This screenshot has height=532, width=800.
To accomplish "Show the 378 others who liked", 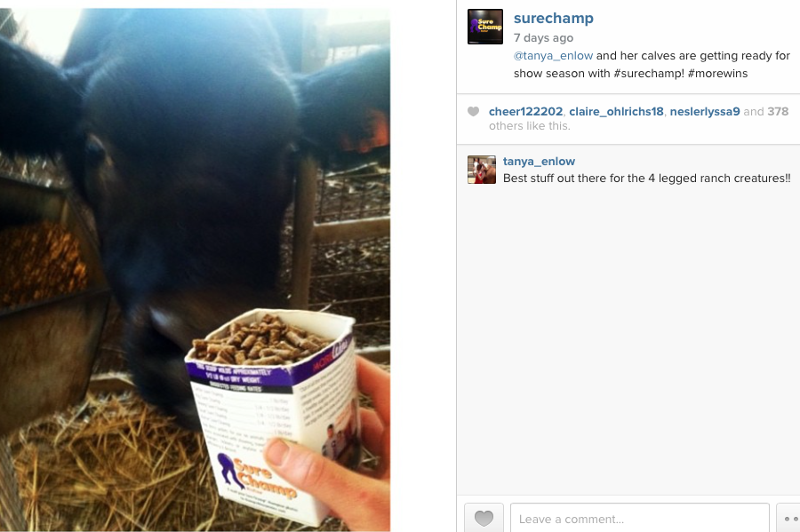I will tap(778, 112).
